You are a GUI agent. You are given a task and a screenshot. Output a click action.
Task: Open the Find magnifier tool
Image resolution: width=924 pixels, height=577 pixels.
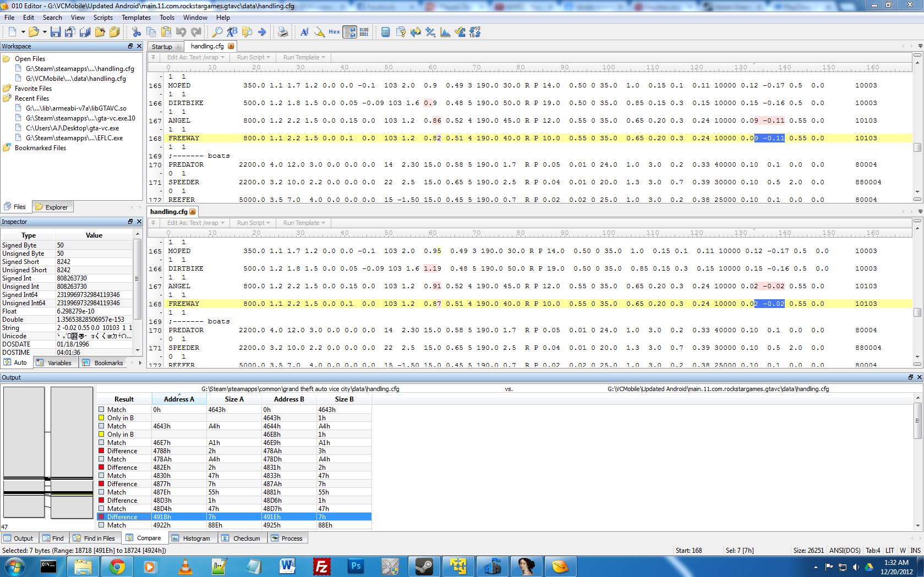tap(217, 32)
